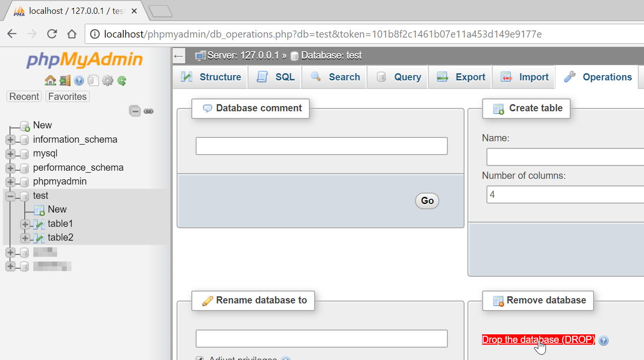Switch to the Structure tab
The width and height of the screenshot is (644, 360).
211,77
